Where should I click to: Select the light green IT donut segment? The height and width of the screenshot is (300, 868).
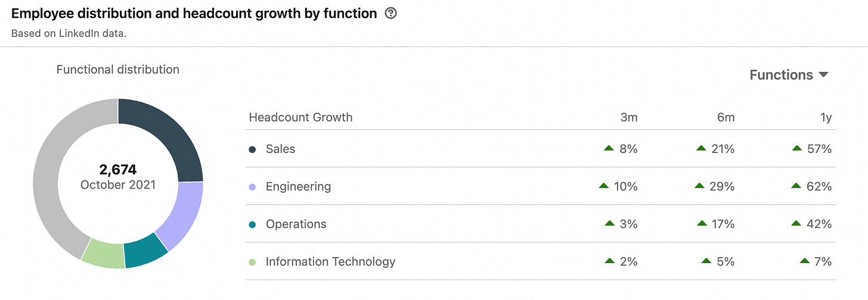104,254
